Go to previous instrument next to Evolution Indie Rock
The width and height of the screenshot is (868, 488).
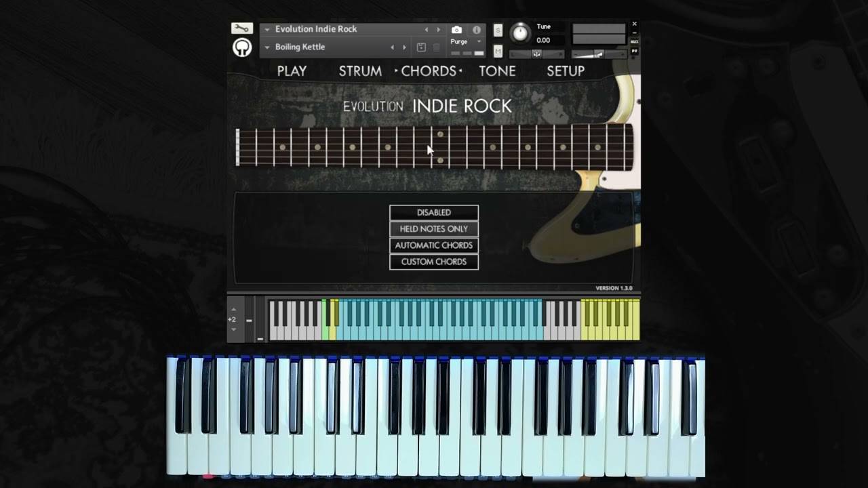click(x=427, y=30)
